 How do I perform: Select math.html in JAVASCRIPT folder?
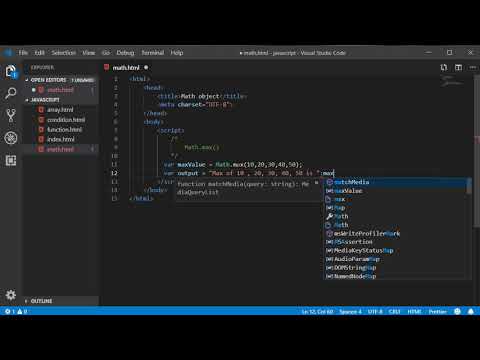[60, 149]
